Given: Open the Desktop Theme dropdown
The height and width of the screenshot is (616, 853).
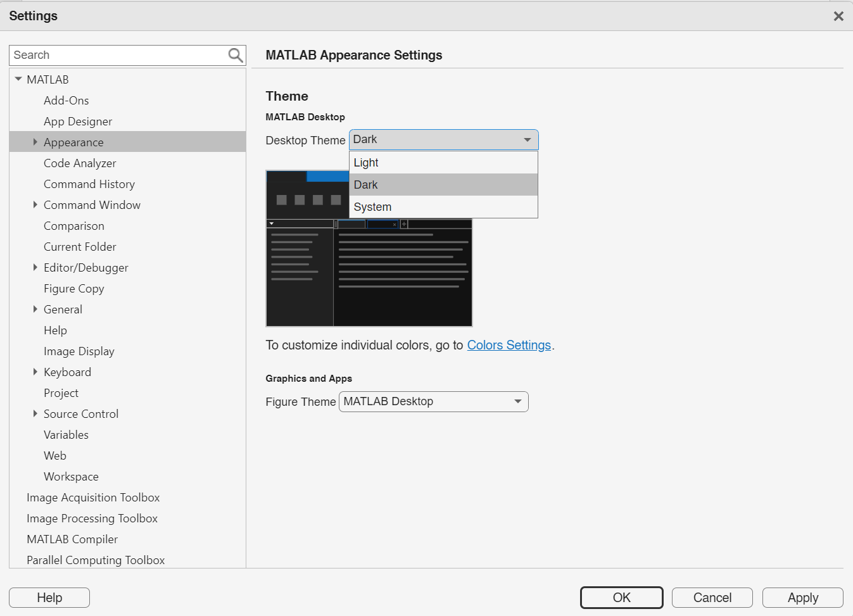Looking at the screenshot, I should pos(443,139).
